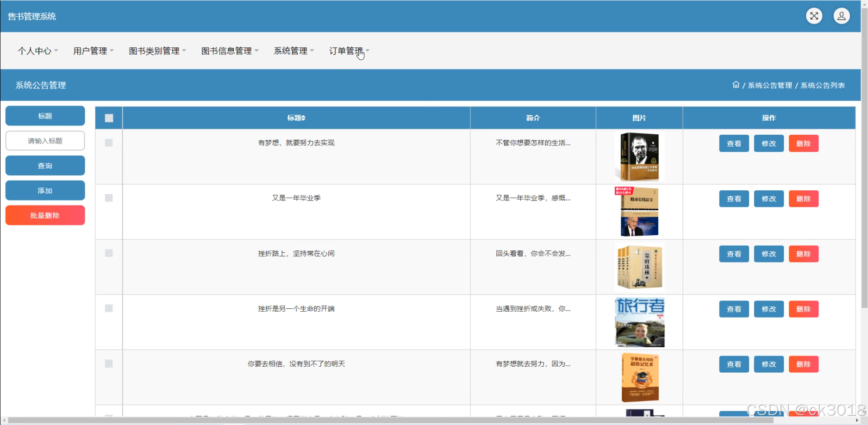The height and width of the screenshot is (425, 868).
Task: Click the horizontal scrollbar at bottom
Action: [x=391, y=420]
